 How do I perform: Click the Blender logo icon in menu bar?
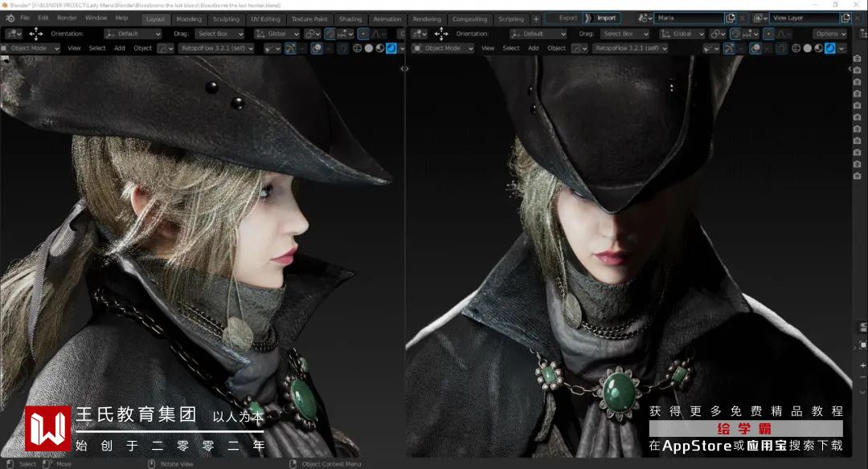[x=10, y=18]
